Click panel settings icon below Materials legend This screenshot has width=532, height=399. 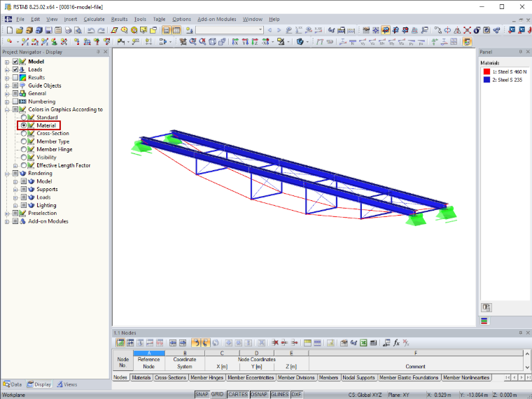coord(486,307)
